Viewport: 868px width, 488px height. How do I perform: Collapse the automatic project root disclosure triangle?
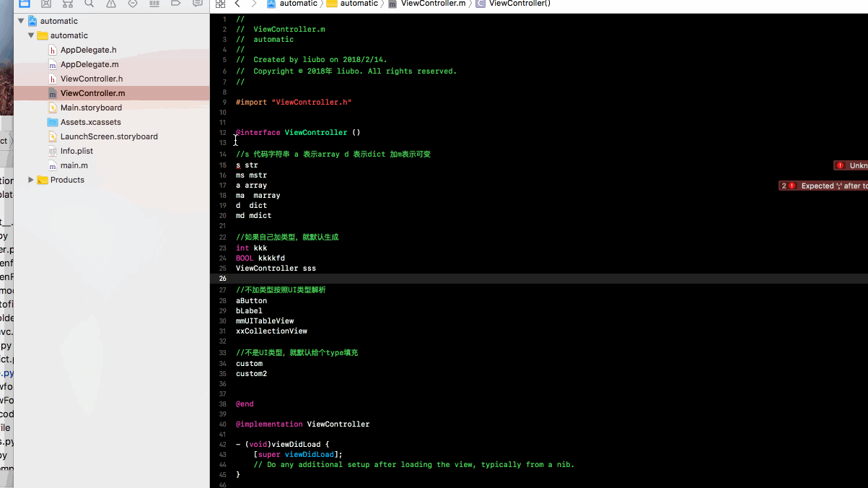[21, 21]
